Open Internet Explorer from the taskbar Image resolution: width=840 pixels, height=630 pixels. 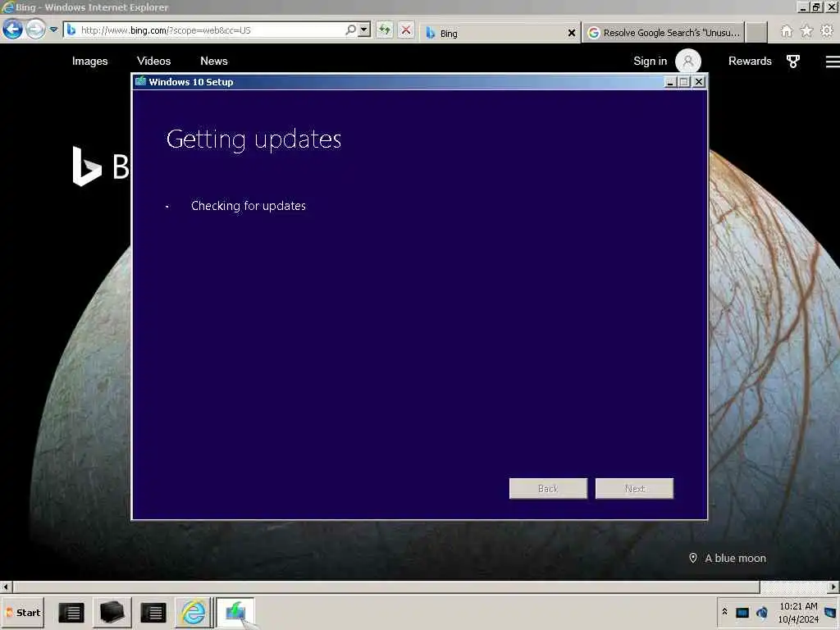point(194,613)
